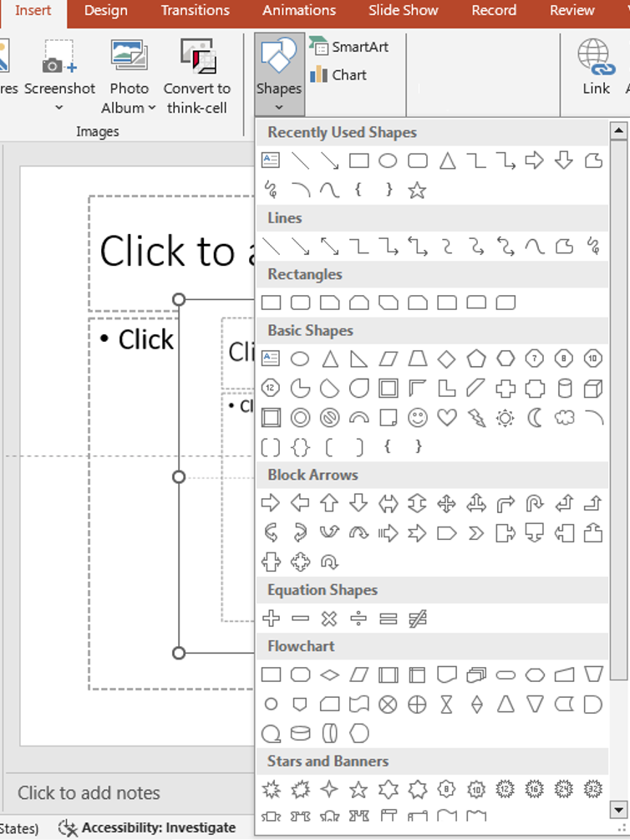Choose the Curve line tool in Lines
The width and height of the screenshot is (630, 840).
pos(535,247)
